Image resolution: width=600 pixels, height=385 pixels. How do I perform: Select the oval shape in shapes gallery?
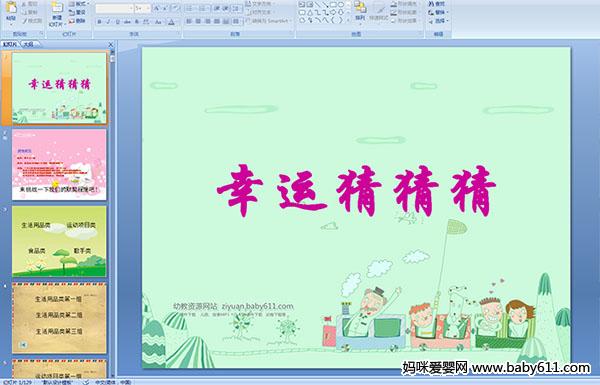341,4
